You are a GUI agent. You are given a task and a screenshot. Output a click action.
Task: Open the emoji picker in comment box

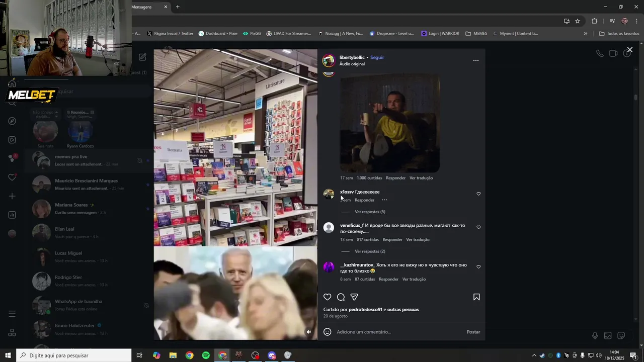point(328,332)
